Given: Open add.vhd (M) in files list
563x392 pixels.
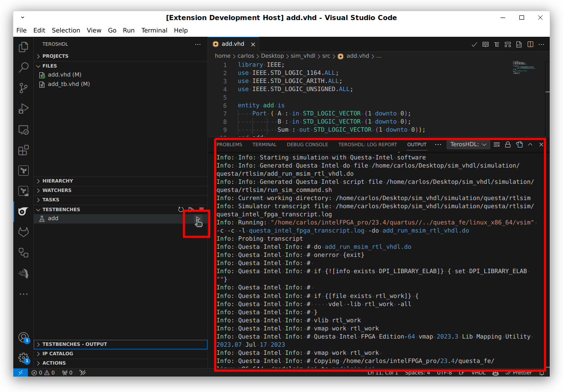Looking at the screenshot, I should pos(121,75).
